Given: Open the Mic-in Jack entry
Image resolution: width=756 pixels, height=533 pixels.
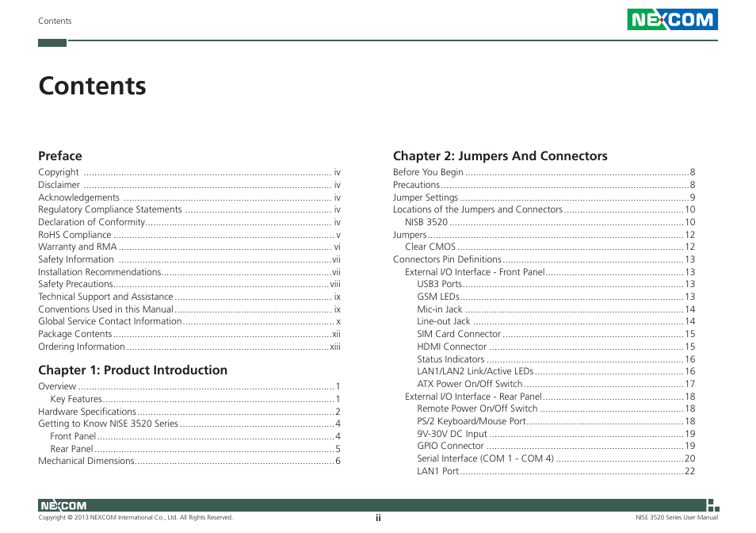Looking at the screenshot, I should click(556, 309).
